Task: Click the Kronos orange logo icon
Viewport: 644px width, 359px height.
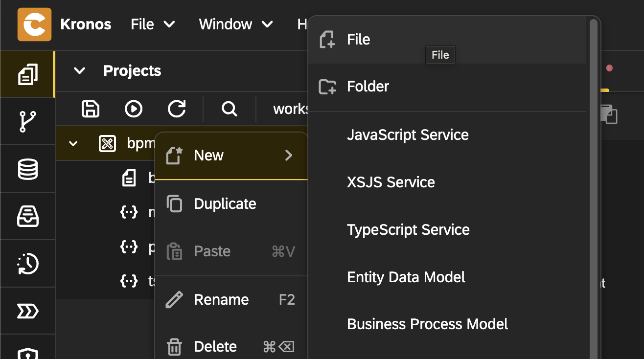Action: pyautogui.click(x=34, y=24)
